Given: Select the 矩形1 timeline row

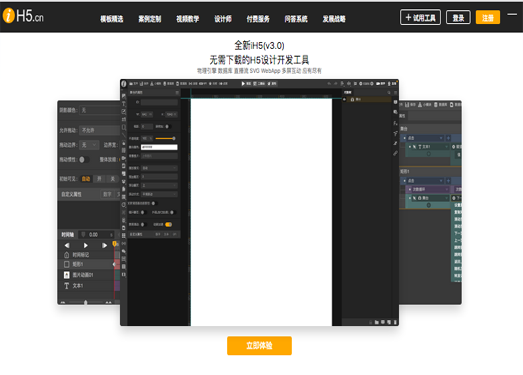Looking at the screenshot, I should 86,264.
